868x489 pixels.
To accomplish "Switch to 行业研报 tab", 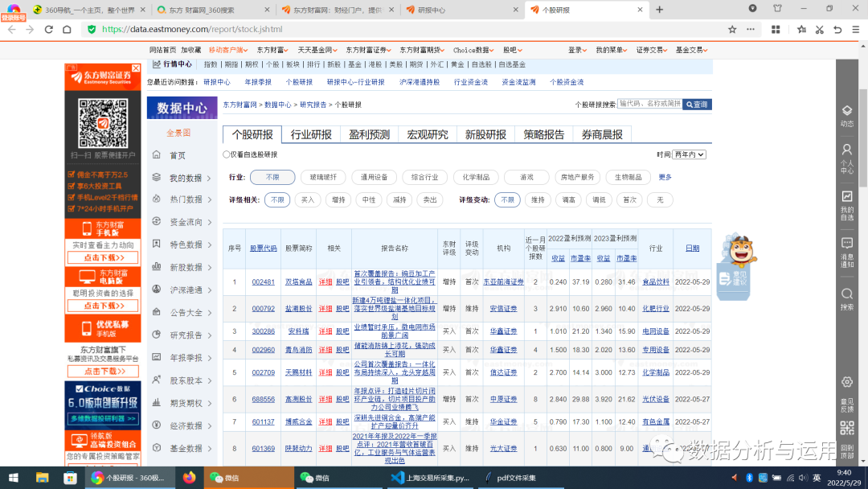I will pos(311,134).
